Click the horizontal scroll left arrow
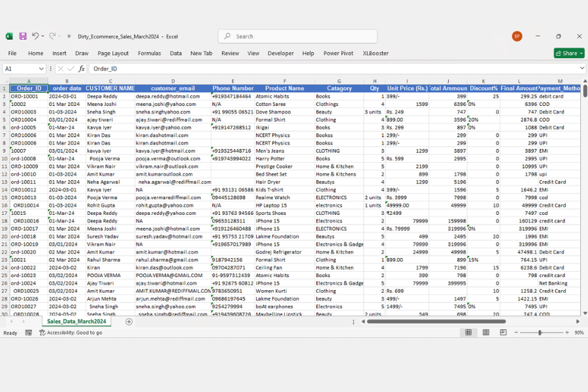 click(363, 321)
